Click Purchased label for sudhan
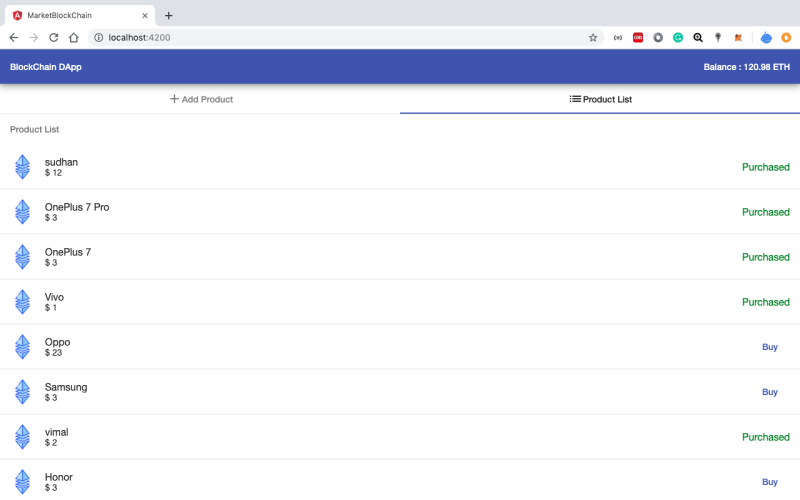 click(765, 167)
